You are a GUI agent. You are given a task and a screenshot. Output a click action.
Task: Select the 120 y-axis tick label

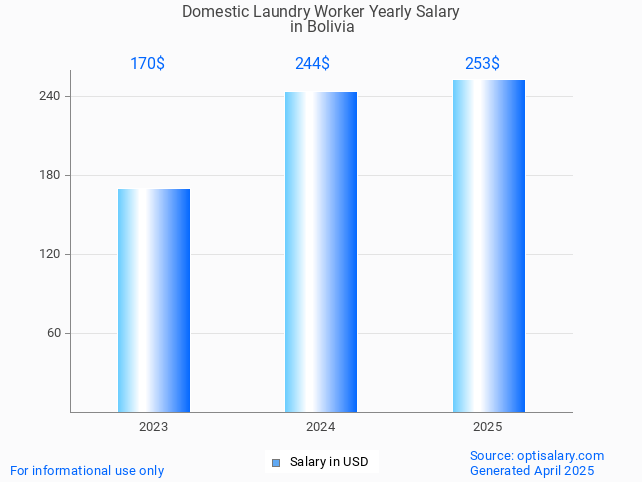tap(50, 254)
